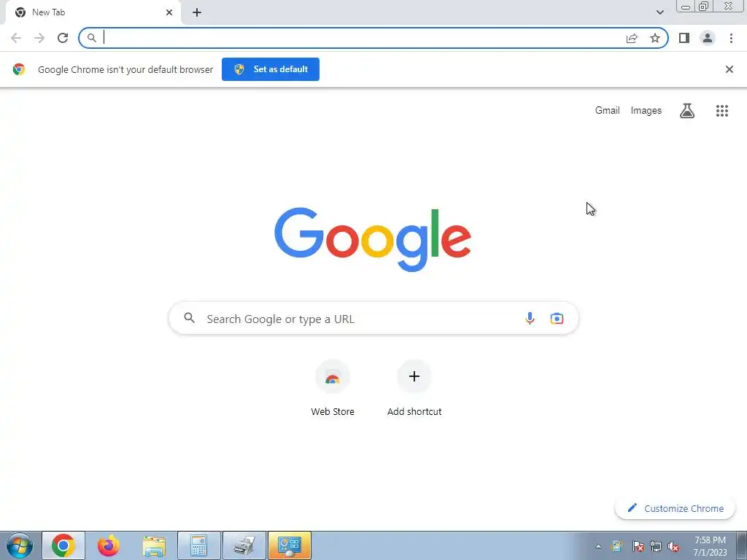
Task: Open the Control Panel taskbar icon
Action: [290, 545]
